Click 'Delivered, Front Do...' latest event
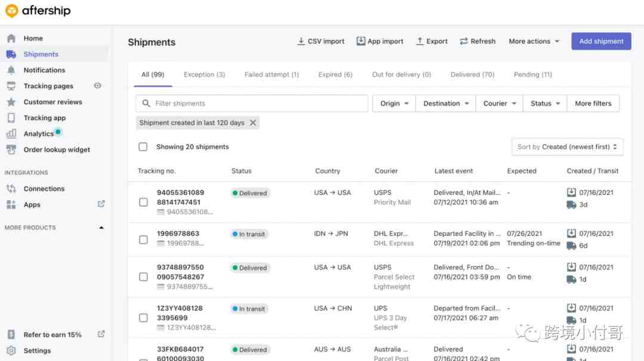The height and width of the screenshot is (361, 644). [466, 267]
